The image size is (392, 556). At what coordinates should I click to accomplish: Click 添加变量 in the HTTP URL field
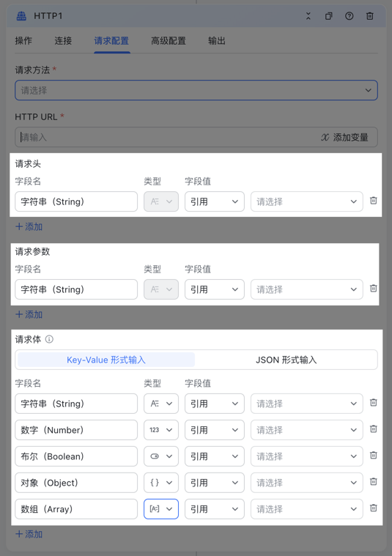344,137
